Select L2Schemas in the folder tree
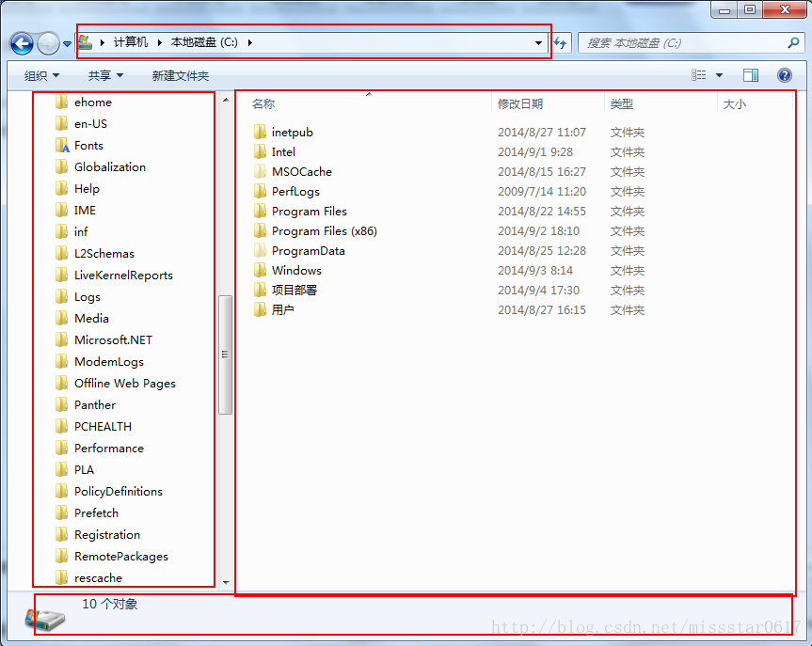This screenshot has width=812, height=646. click(x=104, y=254)
